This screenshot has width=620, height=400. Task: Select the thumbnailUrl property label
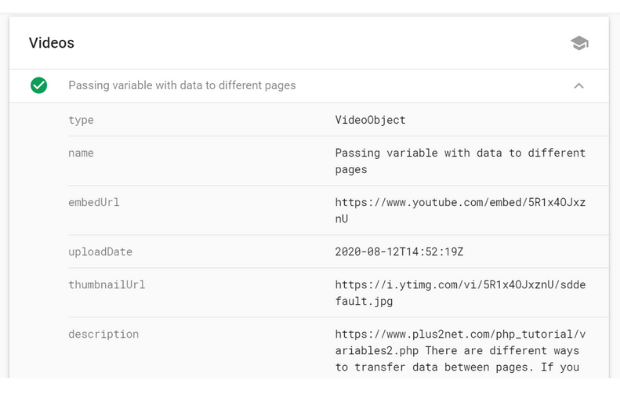[x=107, y=284]
